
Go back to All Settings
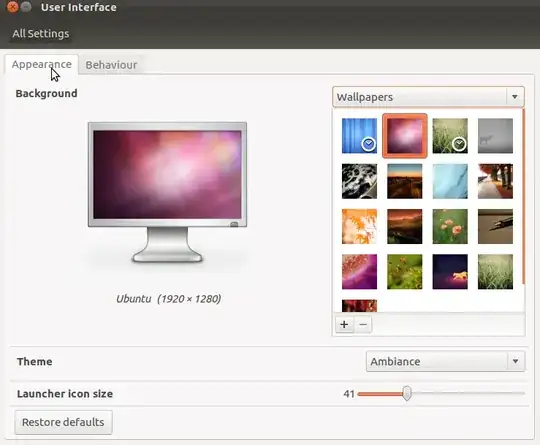click(41, 33)
